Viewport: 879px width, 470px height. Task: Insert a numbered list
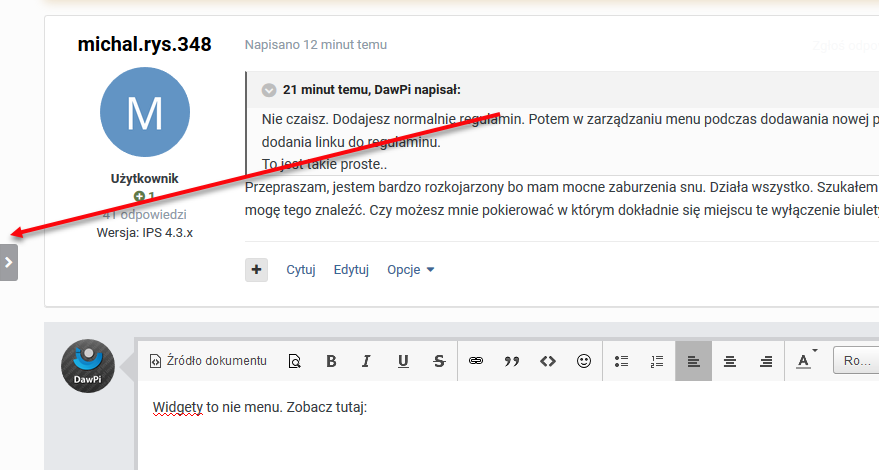click(x=657, y=361)
